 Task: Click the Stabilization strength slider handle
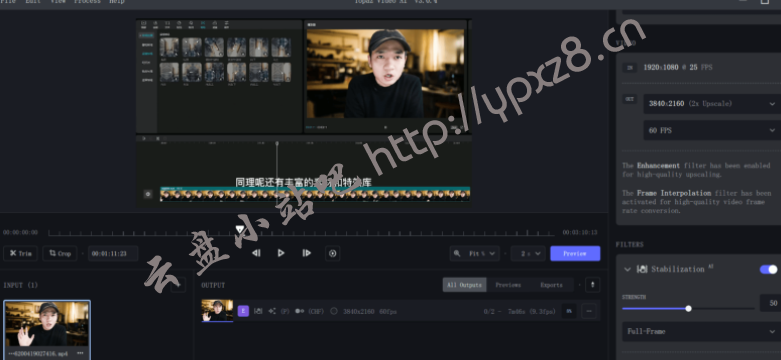(688, 309)
